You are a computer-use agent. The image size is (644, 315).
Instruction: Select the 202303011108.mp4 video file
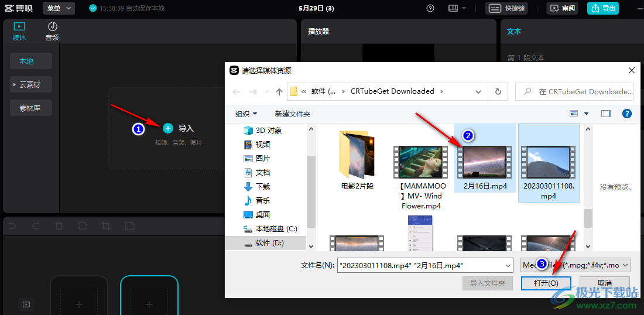click(x=549, y=163)
